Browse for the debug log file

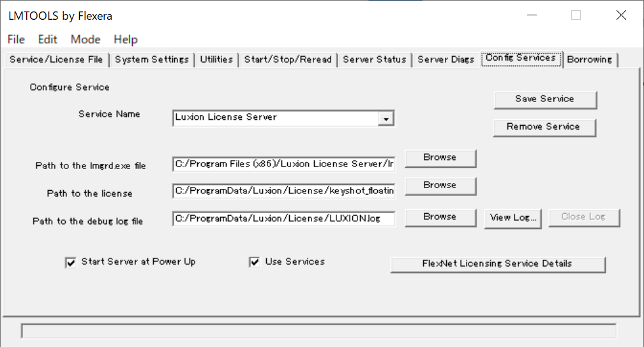point(440,218)
